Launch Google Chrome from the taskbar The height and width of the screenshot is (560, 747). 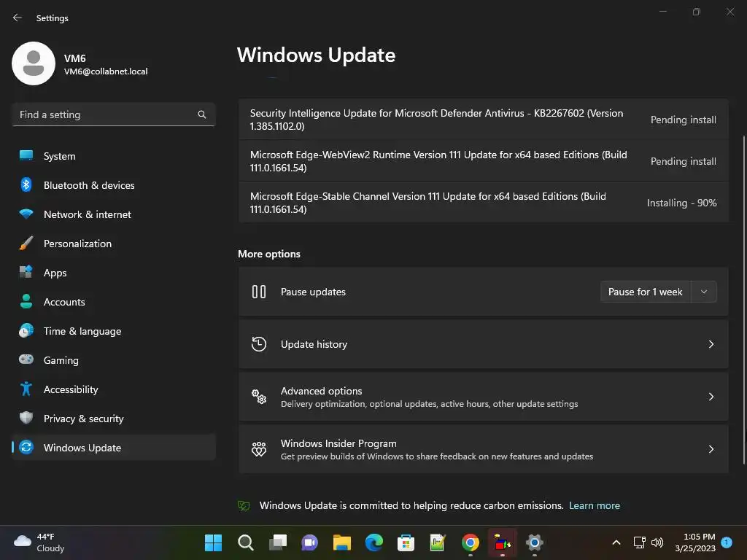coord(471,542)
